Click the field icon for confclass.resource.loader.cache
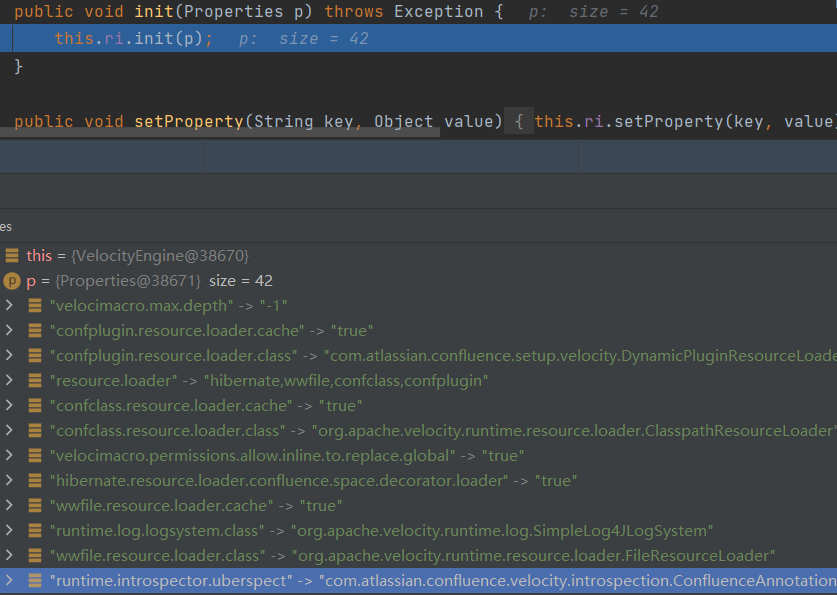 tap(35, 406)
